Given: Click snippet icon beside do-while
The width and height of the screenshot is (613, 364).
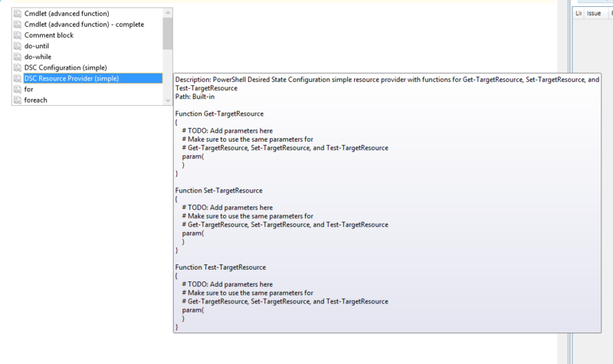Looking at the screenshot, I should (17, 57).
